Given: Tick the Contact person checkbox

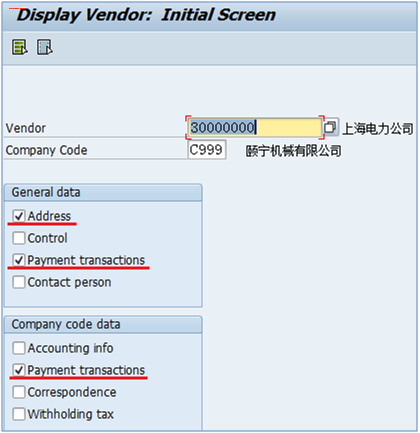Looking at the screenshot, I should point(19,282).
